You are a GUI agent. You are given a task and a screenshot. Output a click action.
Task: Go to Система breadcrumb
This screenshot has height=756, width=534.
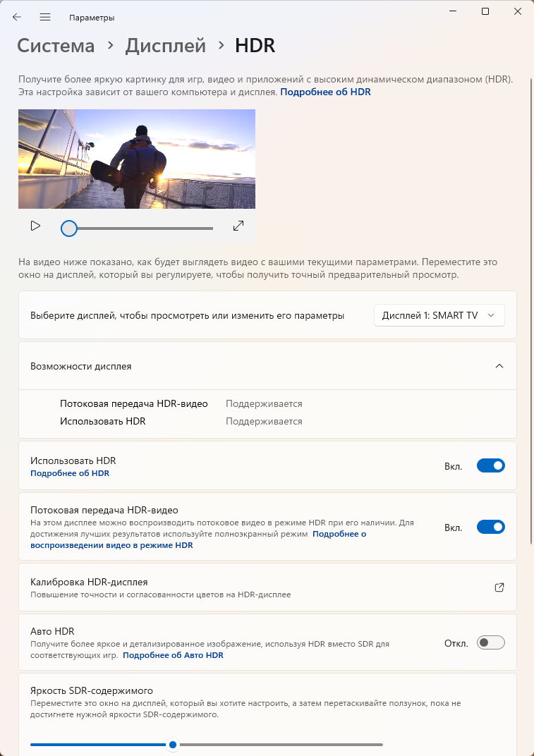(x=56, y=46)
